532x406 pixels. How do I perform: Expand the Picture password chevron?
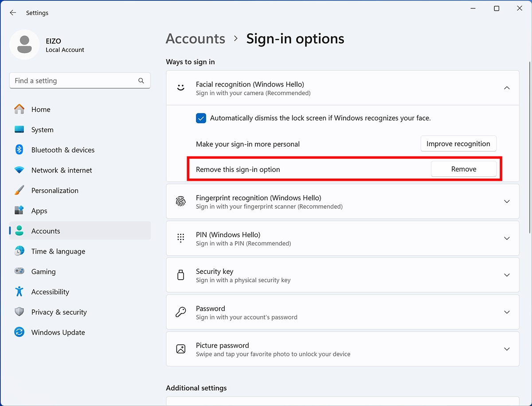507,349
